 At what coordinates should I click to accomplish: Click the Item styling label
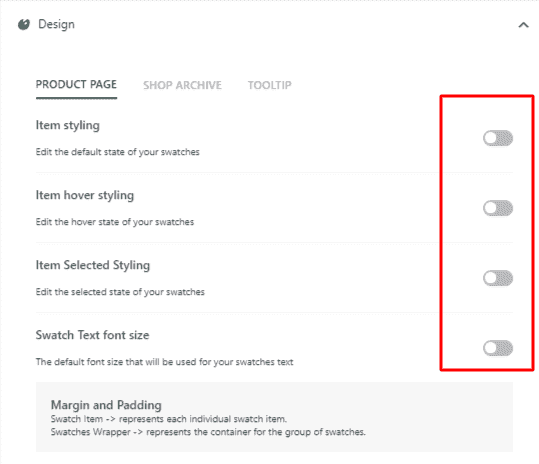tap(68, 125)
